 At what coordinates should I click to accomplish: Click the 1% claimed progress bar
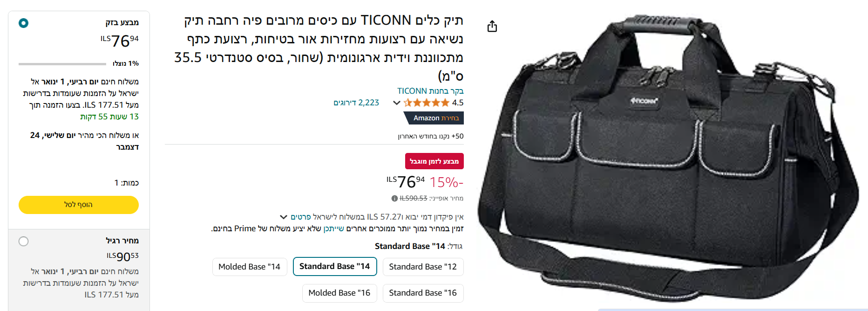pyautogui.click(x=62, y=64)
